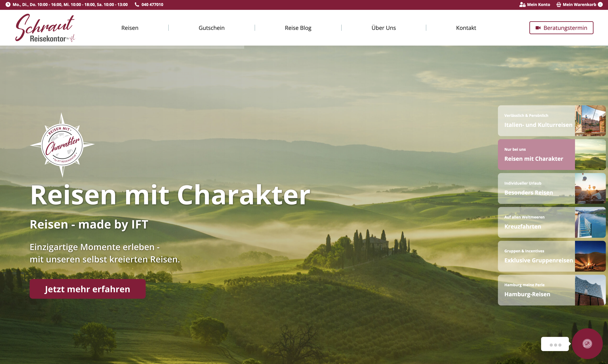608x364 pixels.
Task: Open Mein Konto user icon
Action: [x=522, y=5]
